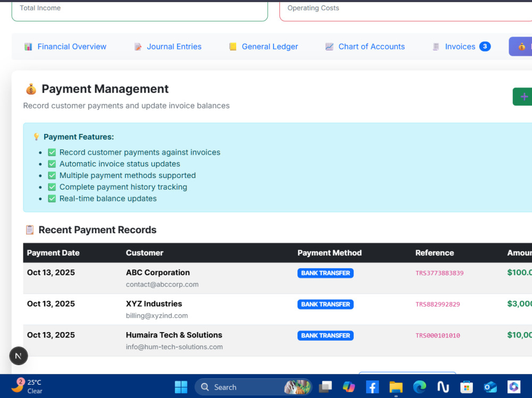Image resolution: width=532 pixels, height=398 pixels.
Task: Select the purple money bag tab
Action: click(521, 46)
